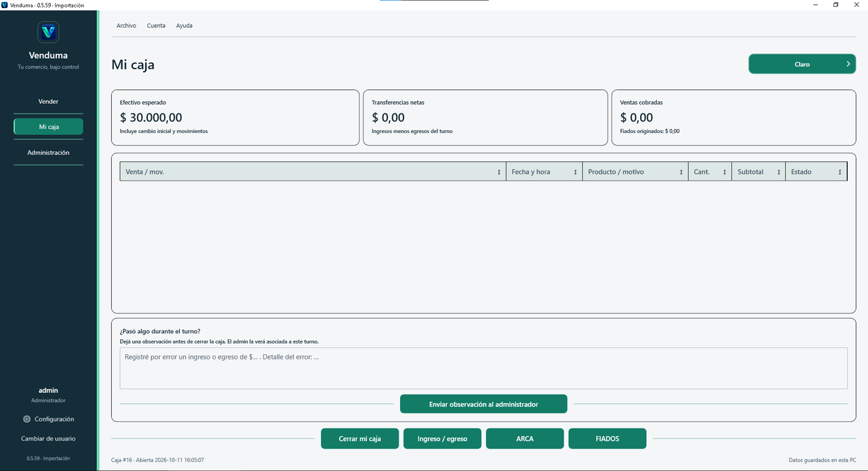This screenshot has width=868, height=471.
Task: Click the Transferencias netas label
Action: pos(398,102)
